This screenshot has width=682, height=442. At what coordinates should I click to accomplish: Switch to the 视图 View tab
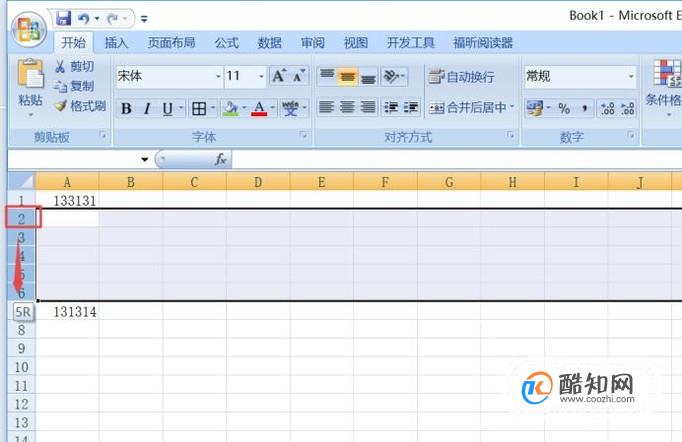coord(356,43)
